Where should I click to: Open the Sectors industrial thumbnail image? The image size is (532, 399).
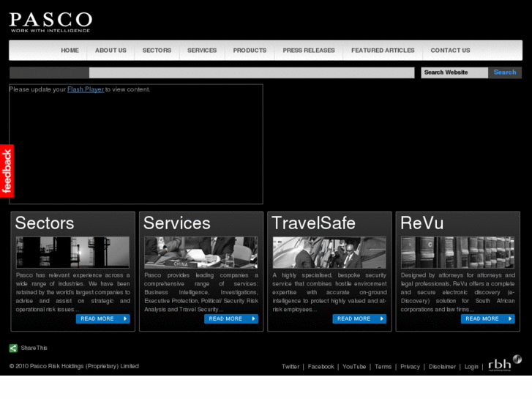pyautogui.click(x=72, y=253)
